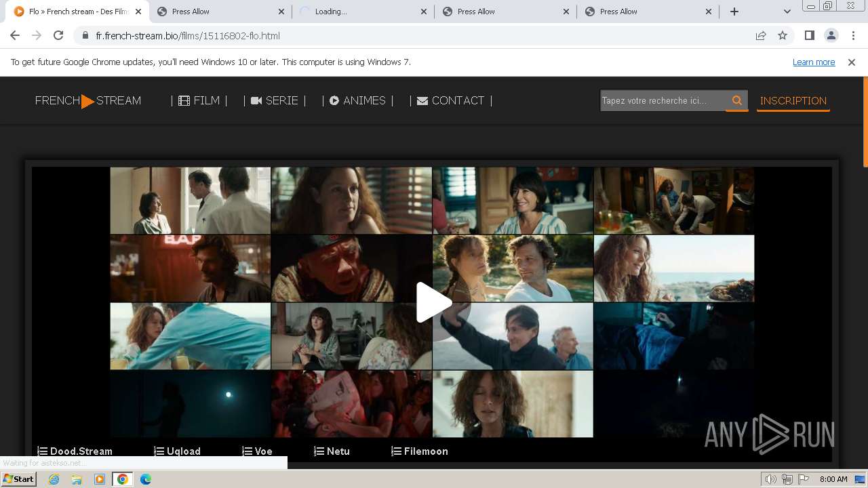Open the CONTACT page link
The height and width of the screenshot is (488, 868).
click(x=451, y=100)
